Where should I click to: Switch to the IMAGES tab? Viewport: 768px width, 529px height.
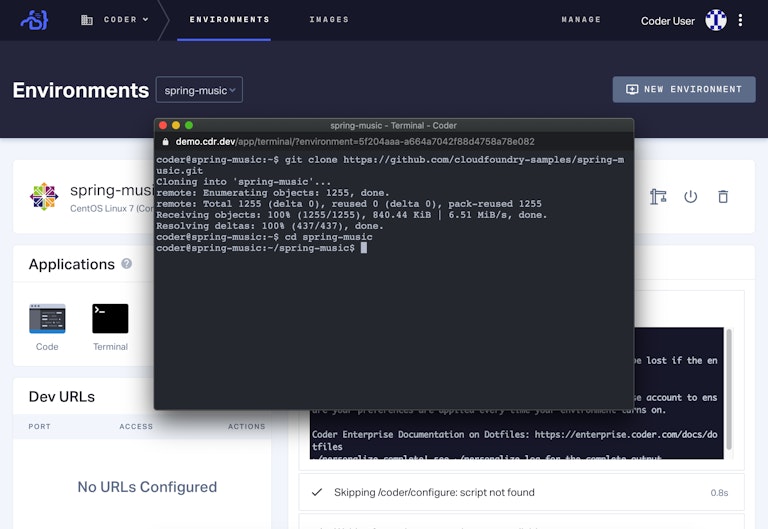tap(329, 20)
